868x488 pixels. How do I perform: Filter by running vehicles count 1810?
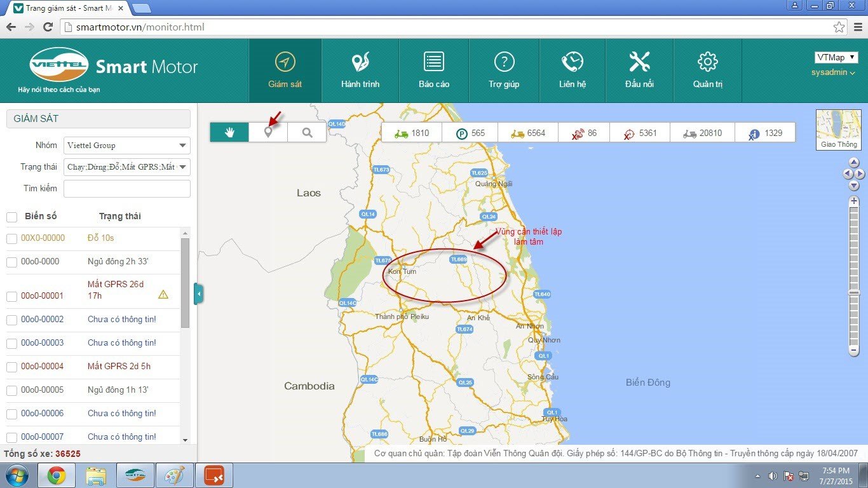pos(412,133)
